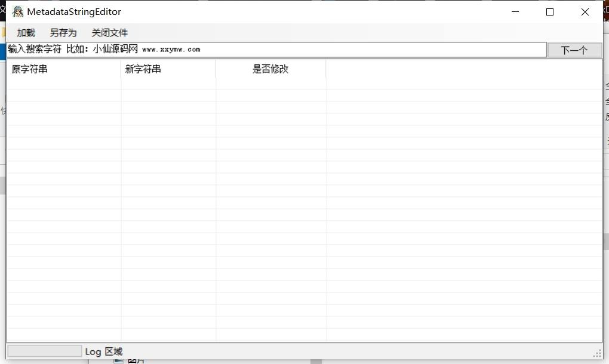This screenshot has height=364, width=609.
Task: Click the MetadataStringEditor app icon
Action: (x=18, y=12)
